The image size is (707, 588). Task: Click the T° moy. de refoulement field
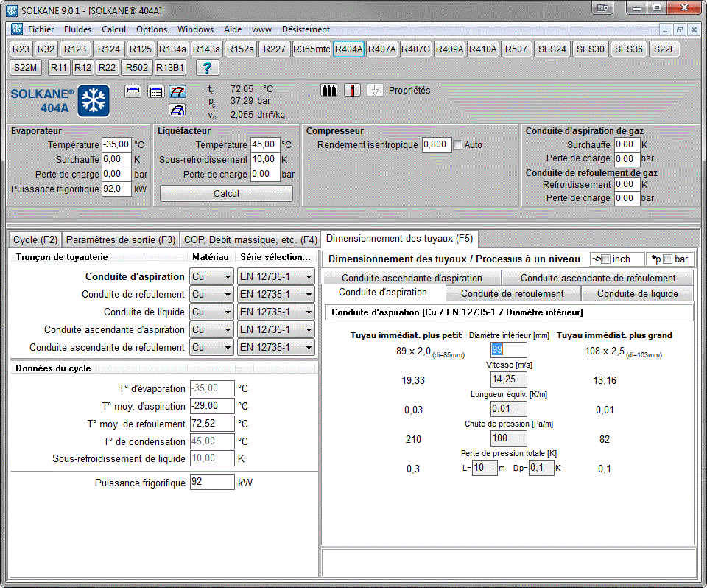[x=212, y=424]
